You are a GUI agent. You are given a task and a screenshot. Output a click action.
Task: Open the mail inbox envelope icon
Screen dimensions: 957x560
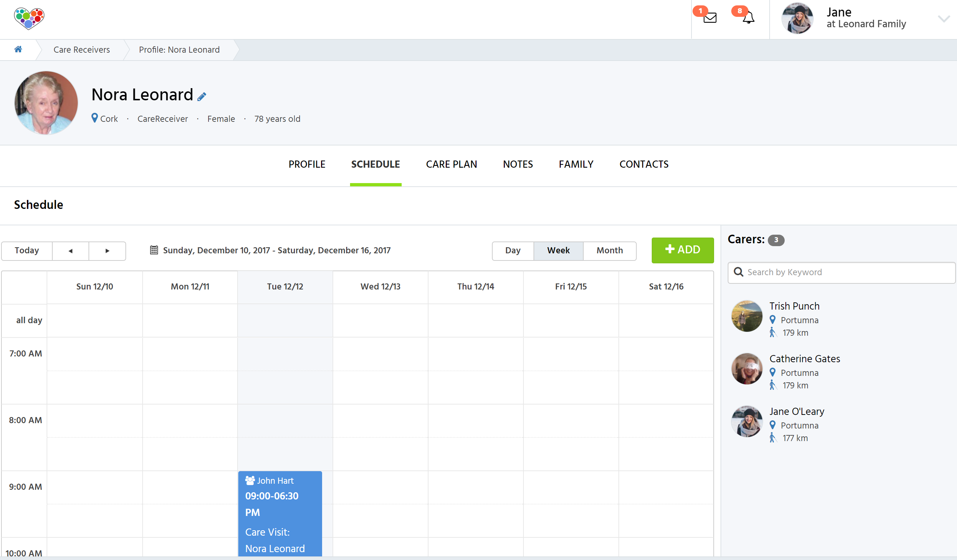tap(709, 18)
